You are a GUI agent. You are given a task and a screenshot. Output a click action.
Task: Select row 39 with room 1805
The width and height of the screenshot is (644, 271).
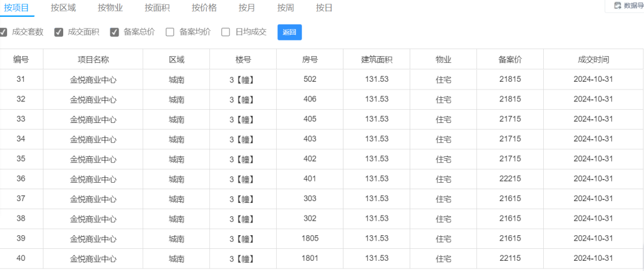coord(321,239)
